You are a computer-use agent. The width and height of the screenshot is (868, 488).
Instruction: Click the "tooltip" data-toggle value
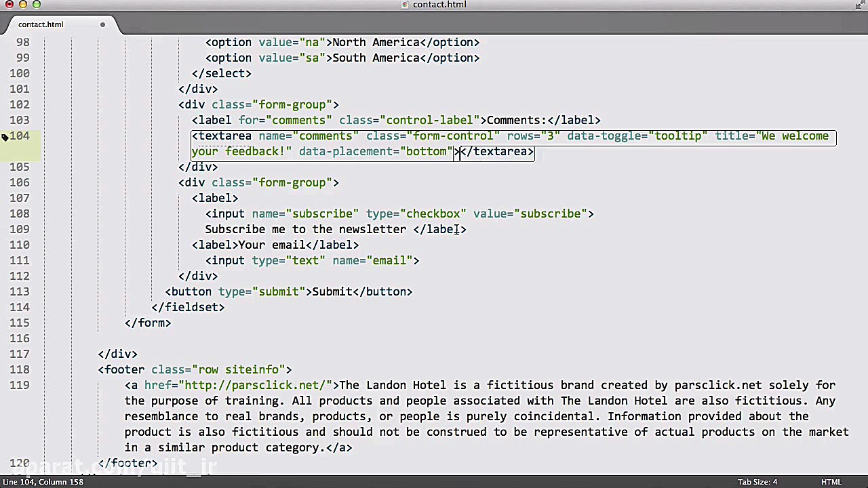678,136
